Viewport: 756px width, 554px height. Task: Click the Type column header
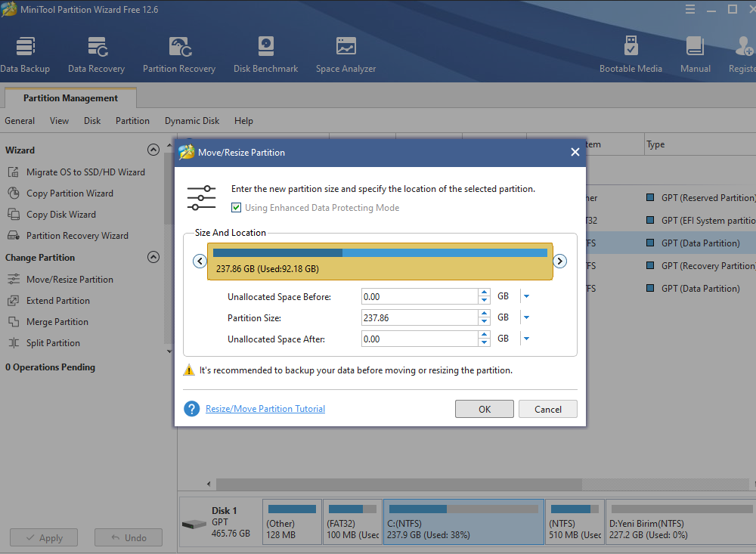700,144
